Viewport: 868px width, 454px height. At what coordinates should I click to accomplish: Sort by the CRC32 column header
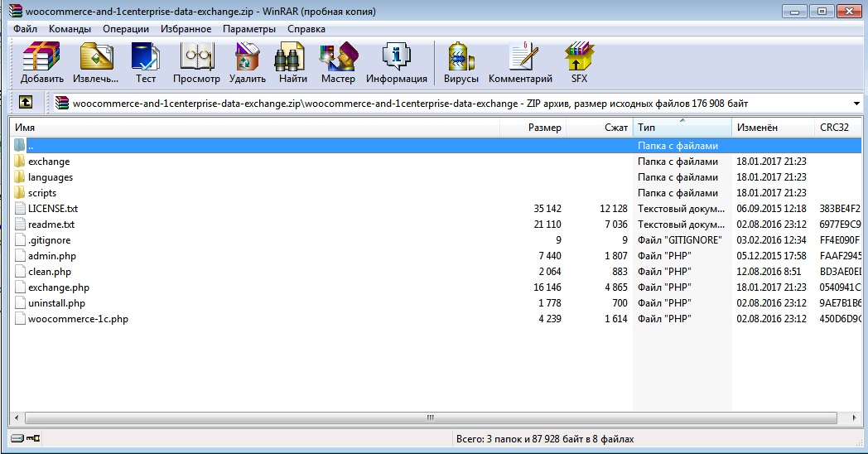pos(838,128)
